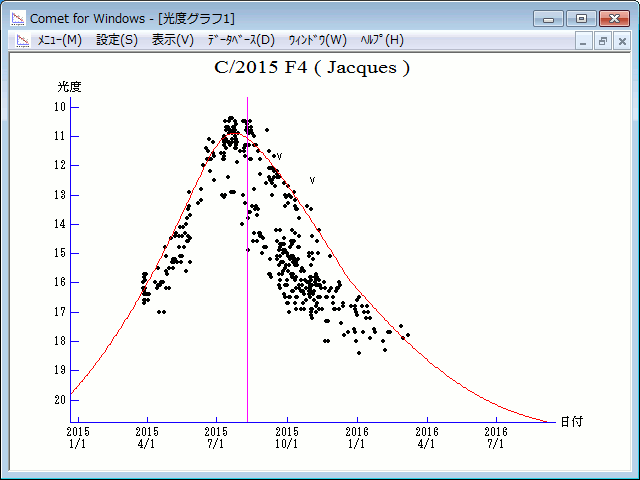The image size is (640, 480).
Task: Click the 2015 10/1 date label
Action: point(287,438)
